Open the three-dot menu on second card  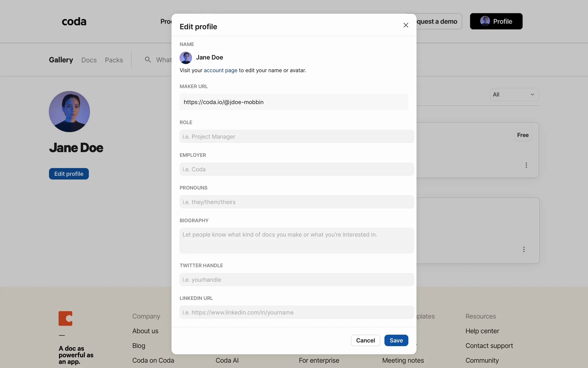[524, 249]
